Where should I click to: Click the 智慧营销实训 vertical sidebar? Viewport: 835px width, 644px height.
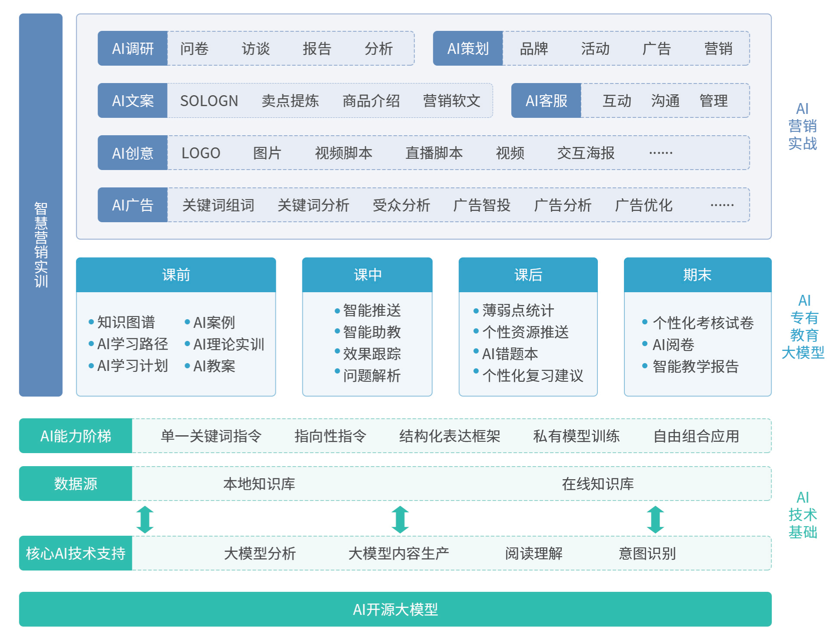click(41, 205)
